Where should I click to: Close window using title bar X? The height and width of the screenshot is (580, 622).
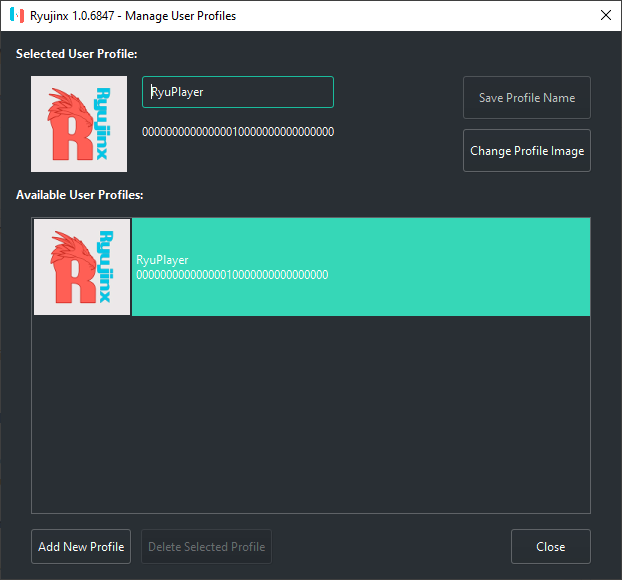click(606, 15)
